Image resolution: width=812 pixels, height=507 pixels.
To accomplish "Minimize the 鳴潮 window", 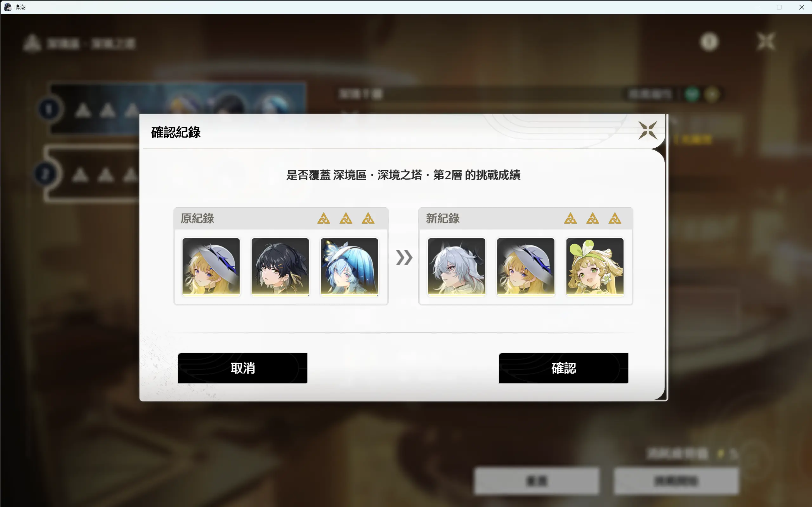I will click(x=757, y=7).
